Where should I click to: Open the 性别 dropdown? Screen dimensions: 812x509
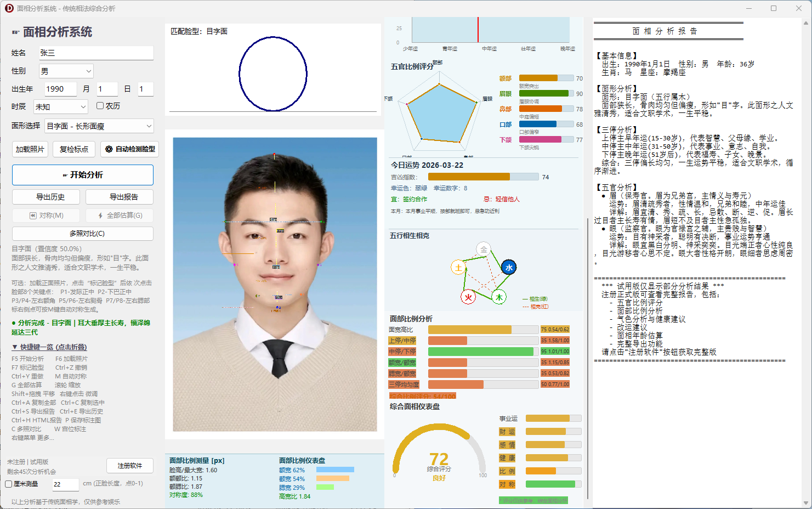(66, 70)
